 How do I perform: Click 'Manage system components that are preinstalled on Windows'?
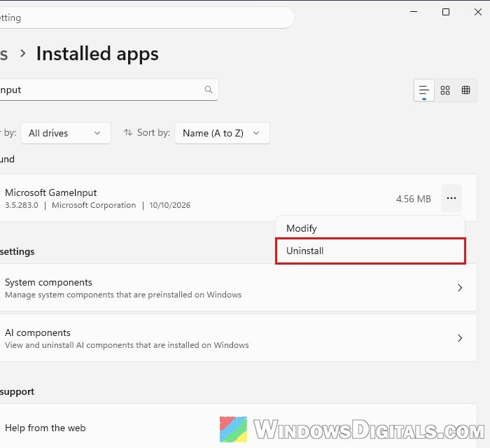tap(123, 295)
